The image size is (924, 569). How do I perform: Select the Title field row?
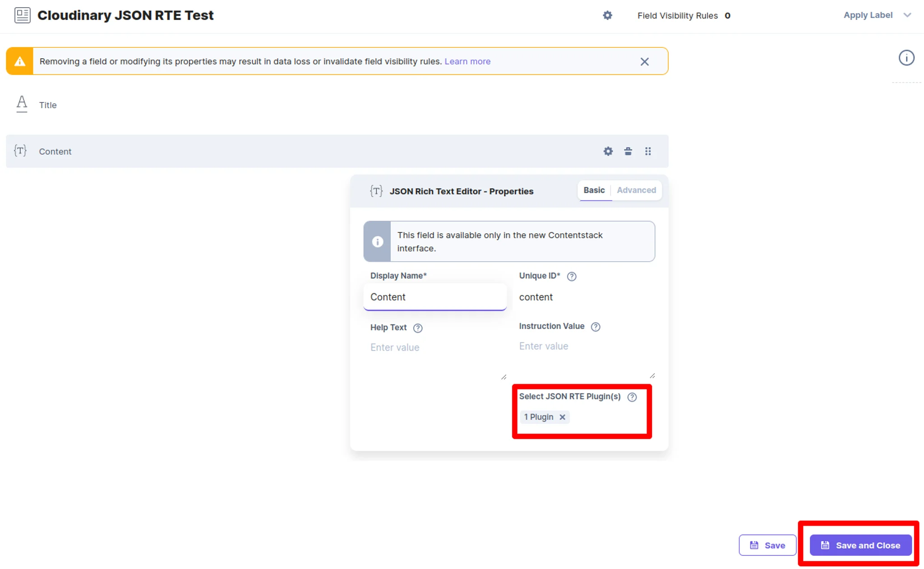[337, 105]
